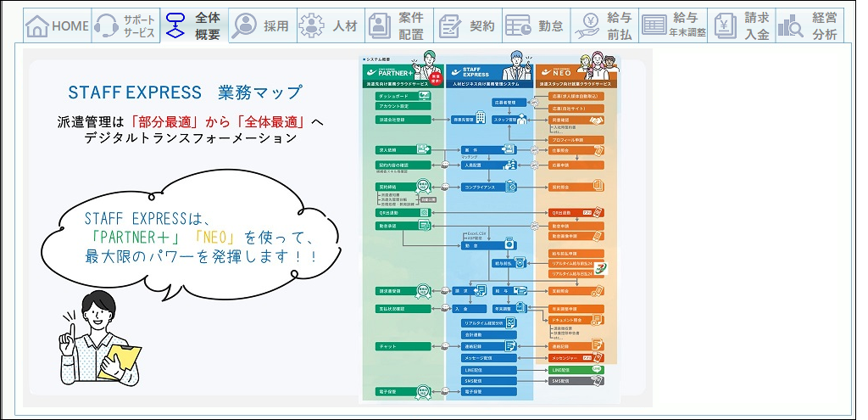Click the STAFF EXPRESS logo in map header

click(x=470, y=72)
